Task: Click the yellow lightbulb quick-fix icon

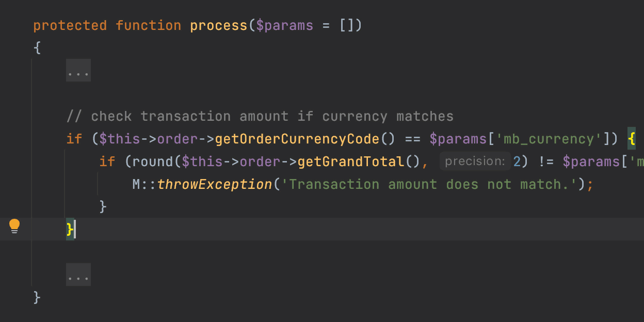Action: tap(14, 227)
